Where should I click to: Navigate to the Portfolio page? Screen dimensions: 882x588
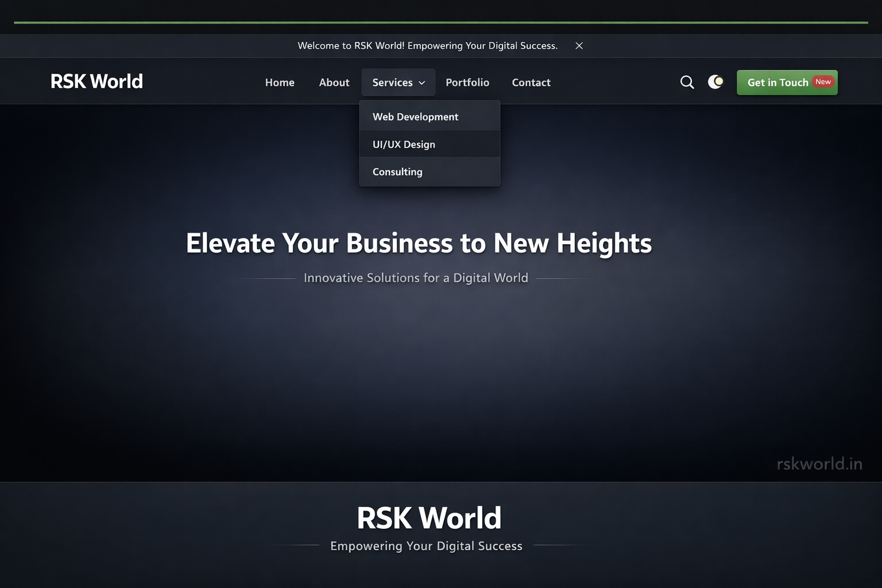point(467,82)
